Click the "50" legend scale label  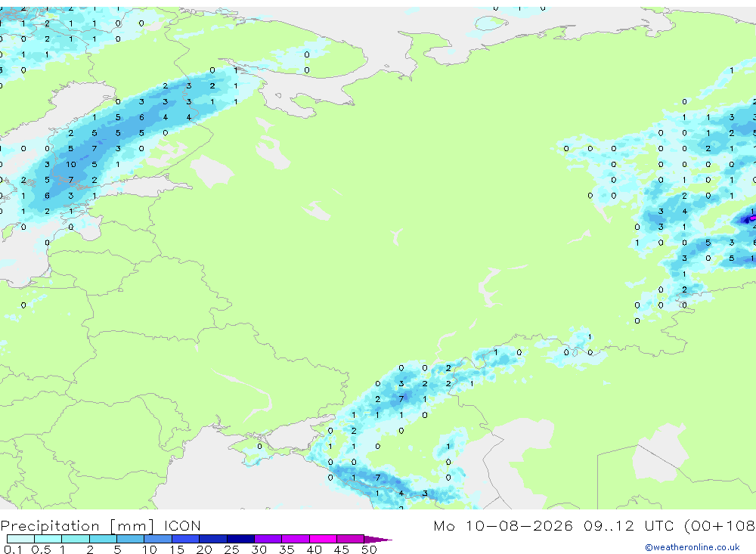[369, 549]
